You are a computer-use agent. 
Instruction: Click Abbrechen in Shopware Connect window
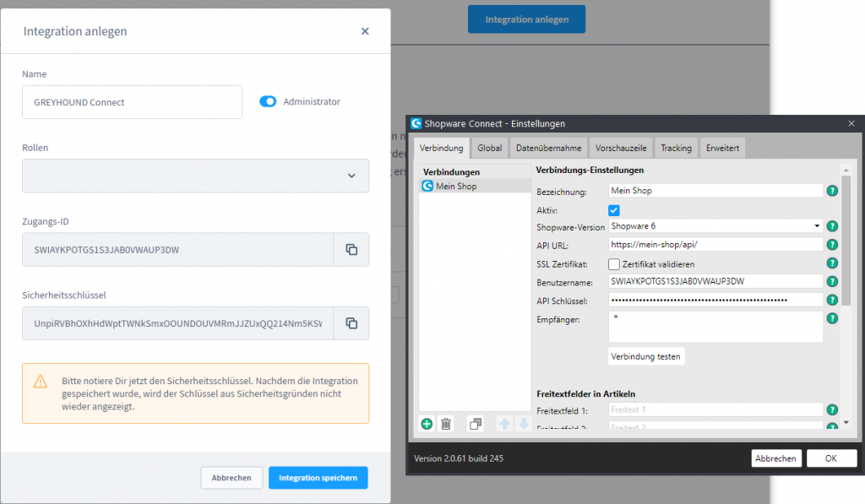(x=775, y=458)
